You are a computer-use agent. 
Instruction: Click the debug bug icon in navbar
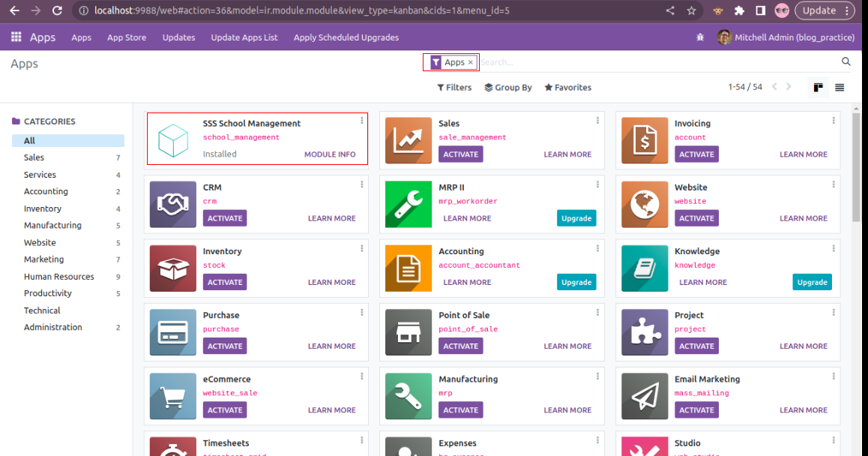[x=700, y=37]
